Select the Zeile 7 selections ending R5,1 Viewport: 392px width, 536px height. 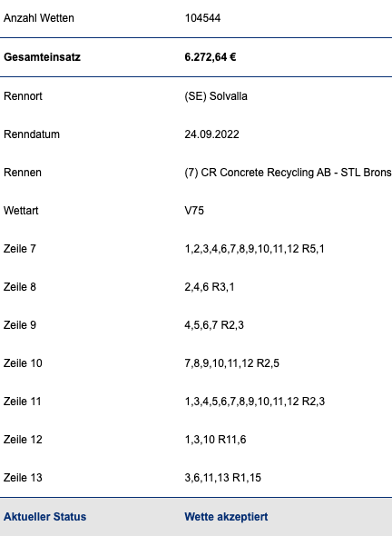(254, 249)
